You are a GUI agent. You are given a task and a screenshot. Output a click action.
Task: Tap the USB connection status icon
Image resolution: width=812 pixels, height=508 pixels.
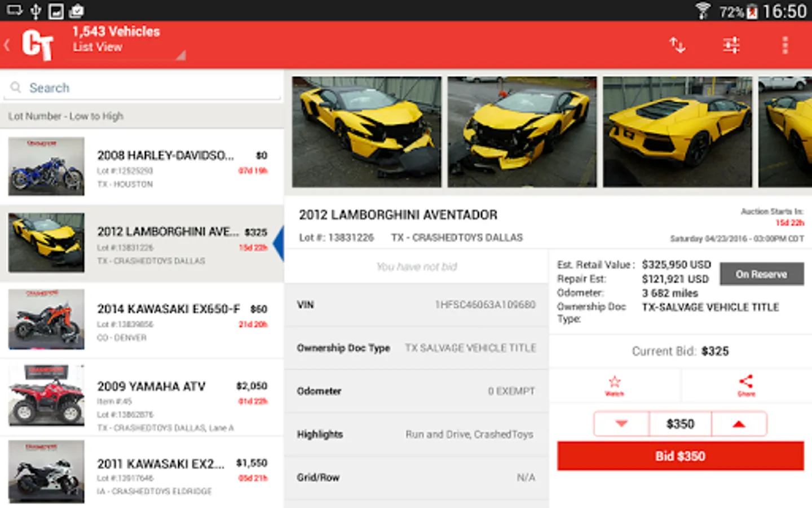tap(36, 11)
